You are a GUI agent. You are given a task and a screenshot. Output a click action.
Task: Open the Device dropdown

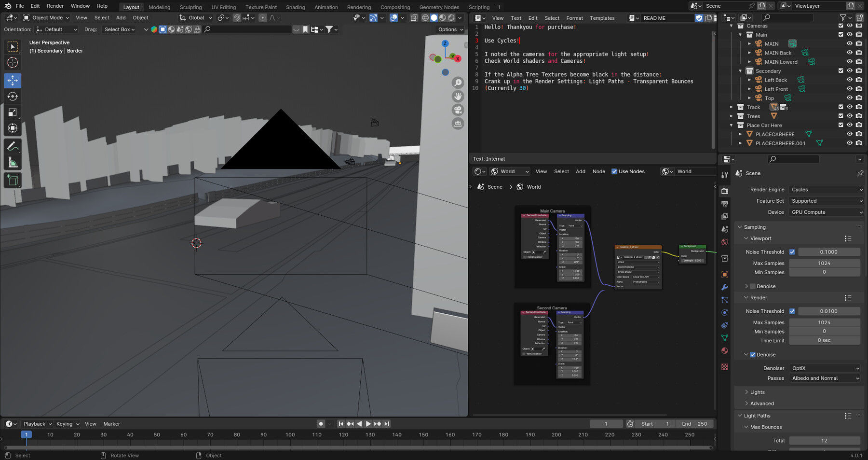[x=827, y=212]
